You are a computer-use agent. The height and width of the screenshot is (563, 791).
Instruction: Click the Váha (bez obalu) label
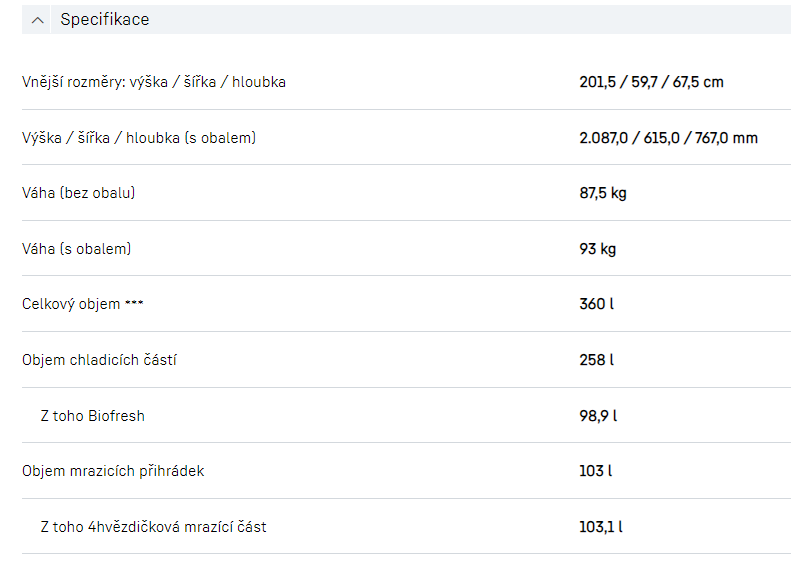tap(78, 193)
